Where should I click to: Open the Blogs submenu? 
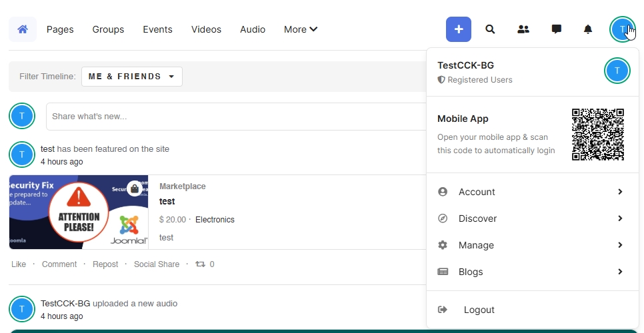click(531, 272)
